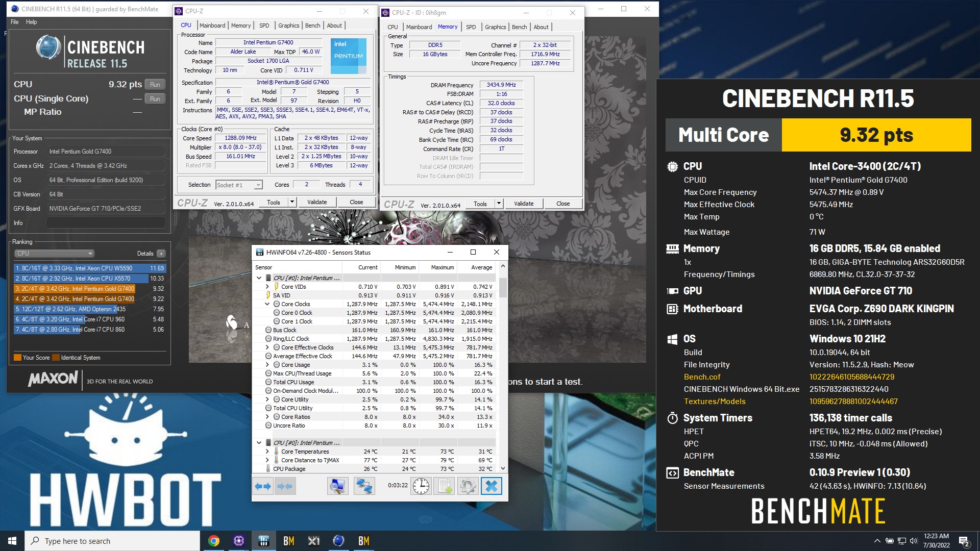Viewport: 980px width, 551px height.
Task: Open first BenchMate BM taskbar icon
Action: [x=288, y=541]
